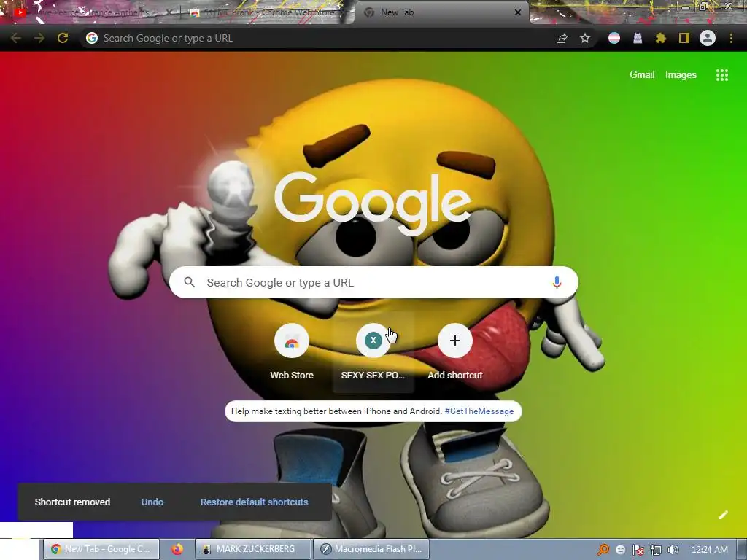Viewport: 747px width, 560px height.
Task: Switch to the YouTube Trance Anthems tab
Action: pos(90,12)
